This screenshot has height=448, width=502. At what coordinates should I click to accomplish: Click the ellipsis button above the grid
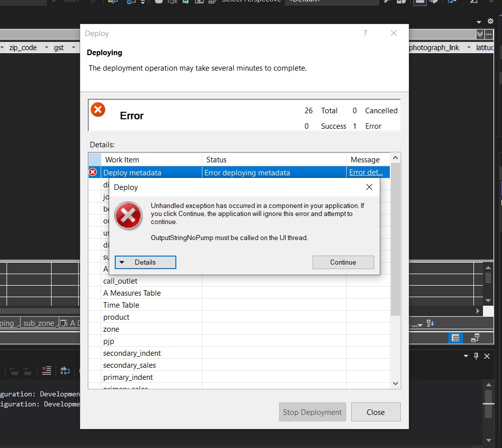click(488, 34)
